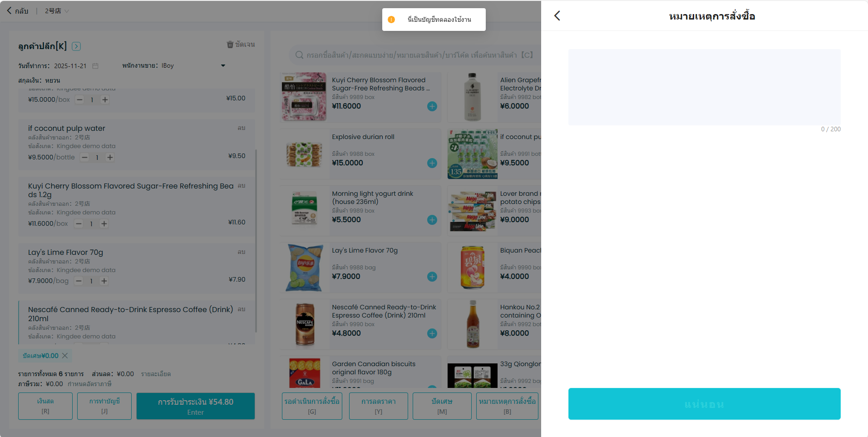The height and width of the screenshot is (437, 868).
Task: Add Lay's Lime Flavor 70g with the plus icon
Action: (x=432, y=277)
